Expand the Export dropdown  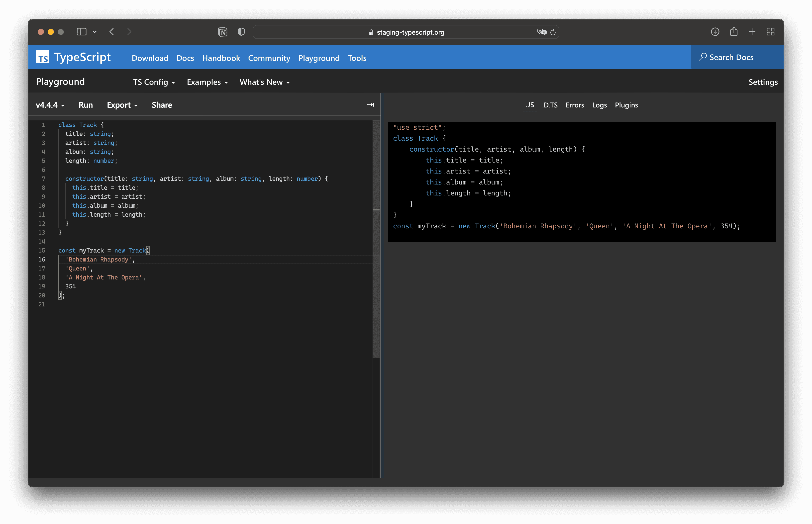[x=122, y=105]
